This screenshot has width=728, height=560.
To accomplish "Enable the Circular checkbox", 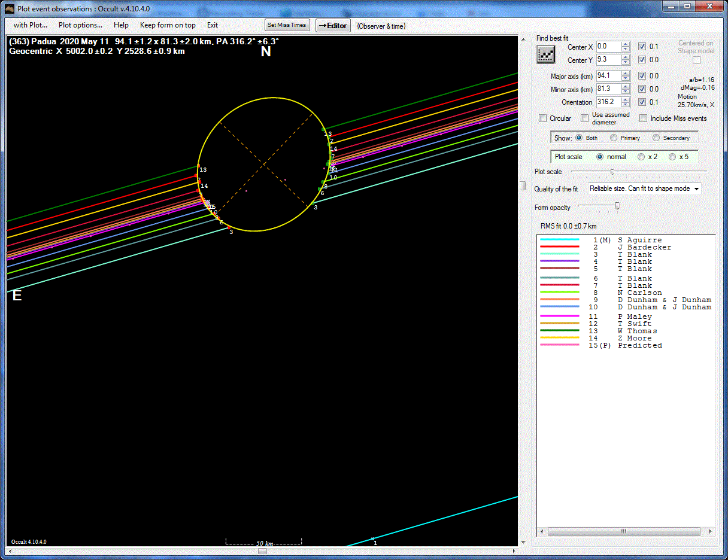I will click(x=542, y=118).
